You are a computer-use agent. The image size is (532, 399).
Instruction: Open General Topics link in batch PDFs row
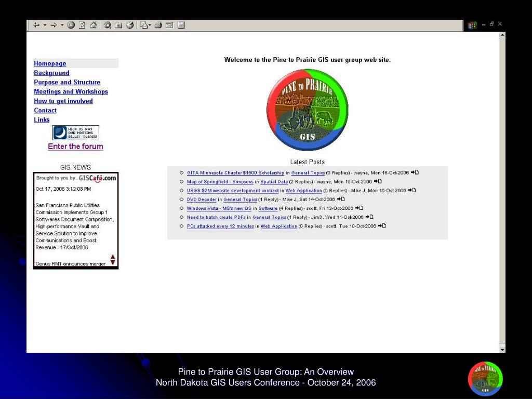point(270,217)
